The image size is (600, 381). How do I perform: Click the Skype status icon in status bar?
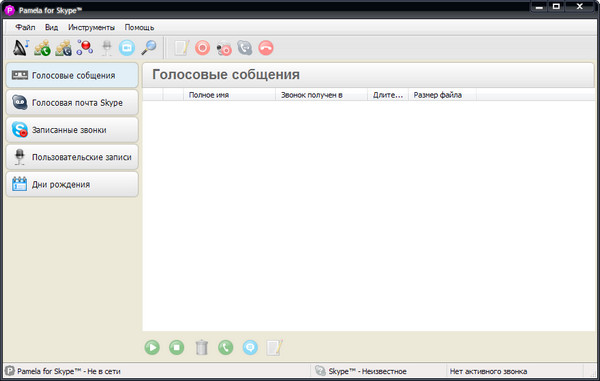(x=320, y=371)
